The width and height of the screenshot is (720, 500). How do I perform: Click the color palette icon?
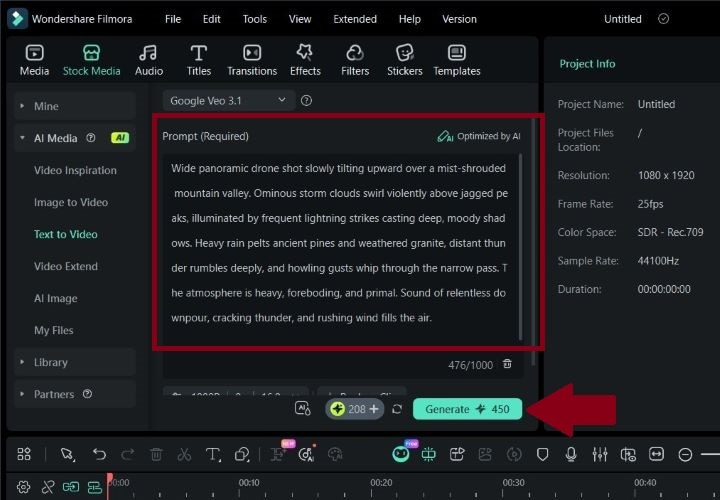point(335,455)
